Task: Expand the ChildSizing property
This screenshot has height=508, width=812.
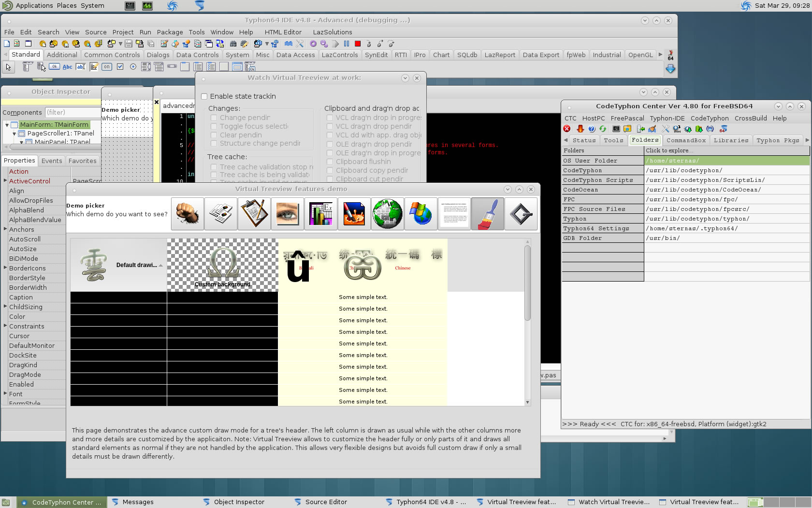Action: (x=5, y=306)
